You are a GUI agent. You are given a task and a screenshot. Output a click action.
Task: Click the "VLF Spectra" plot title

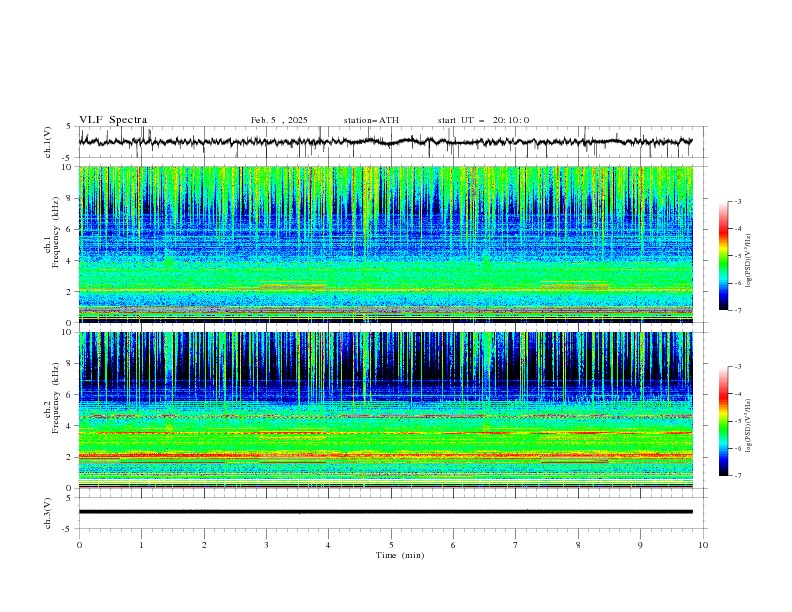[113, 120]
